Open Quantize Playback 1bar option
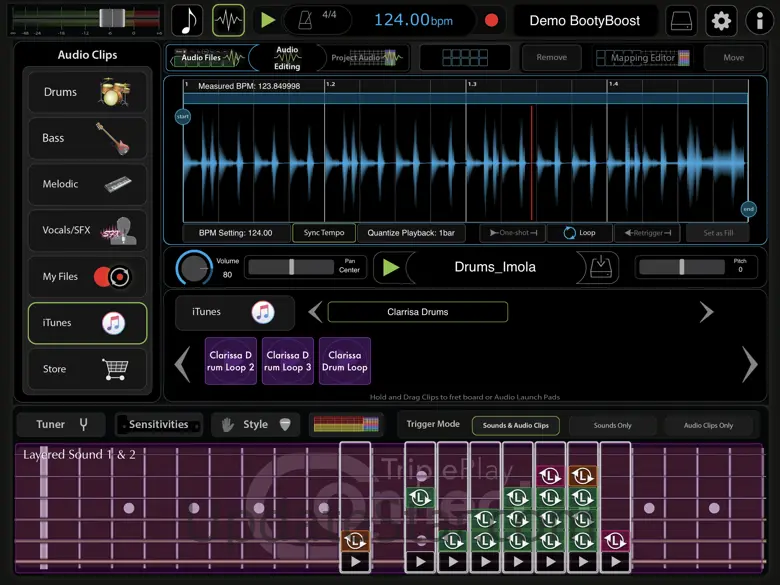Image resolution: width=780 pixels, height=585 pixels. pos(411,233)
